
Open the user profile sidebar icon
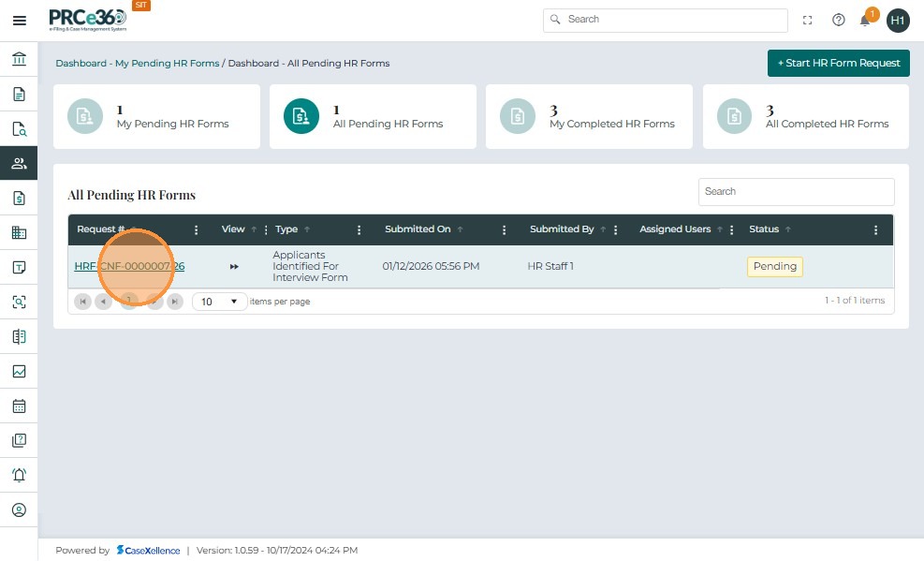[19, 509]
